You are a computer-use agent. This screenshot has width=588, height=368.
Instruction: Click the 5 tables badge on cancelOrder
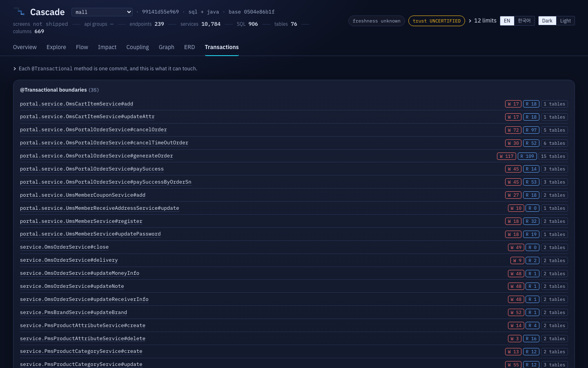555,130
